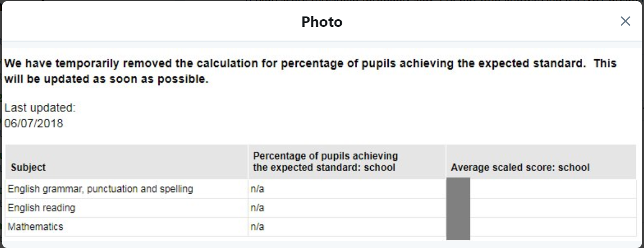Click n/a in the English grammar row

(x=257, y=189)
